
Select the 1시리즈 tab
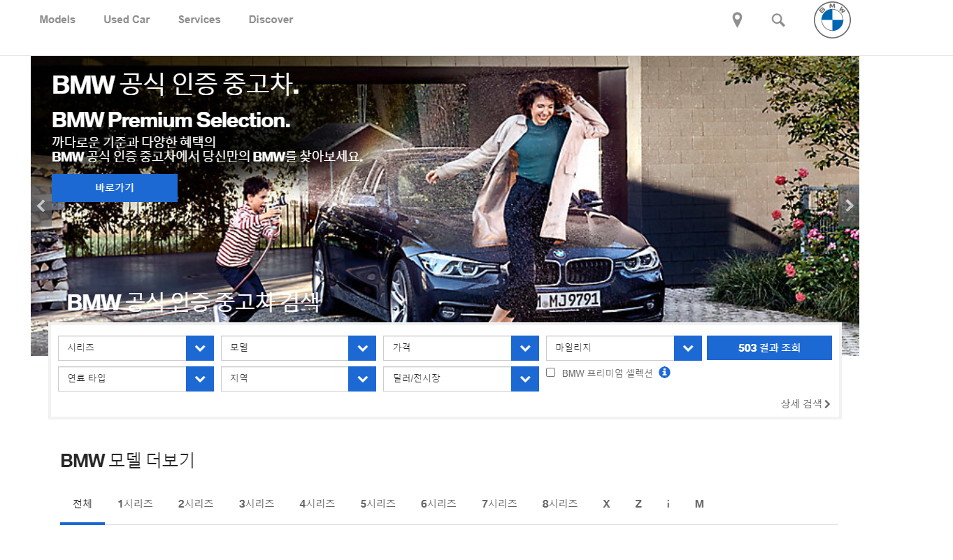point(135,504)
